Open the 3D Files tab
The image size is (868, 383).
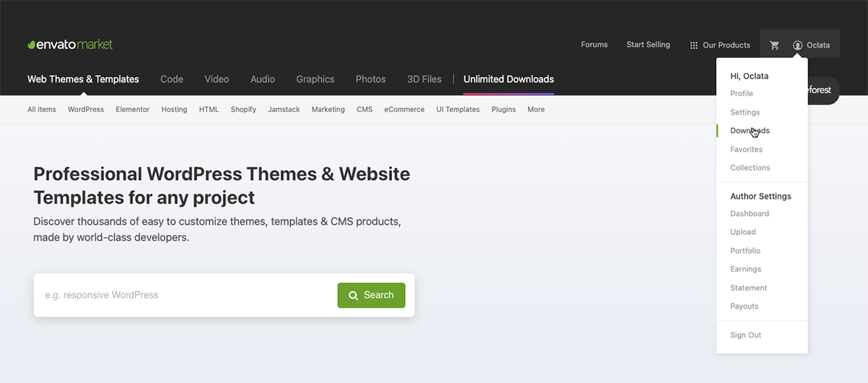coord(424,79)
